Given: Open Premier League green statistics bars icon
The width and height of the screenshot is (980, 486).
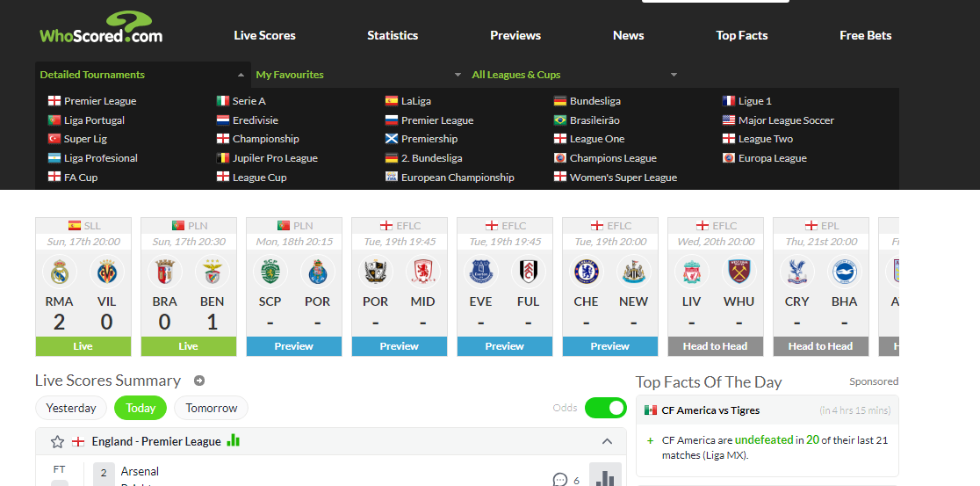Looking at the screenshot, I should (x=233, y=440).
